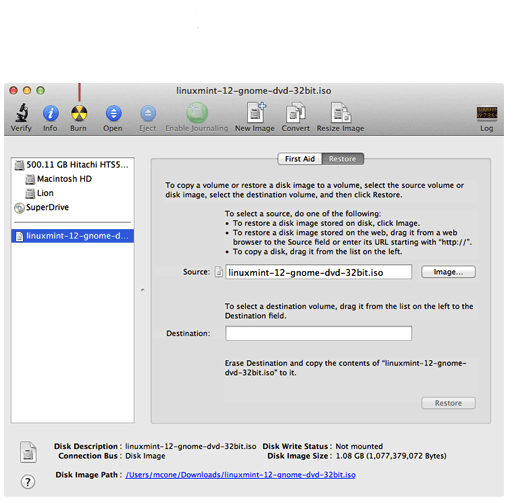Click the sidebar split divider handle
This screenshot has height=500, width=507.
pos(143,290)
